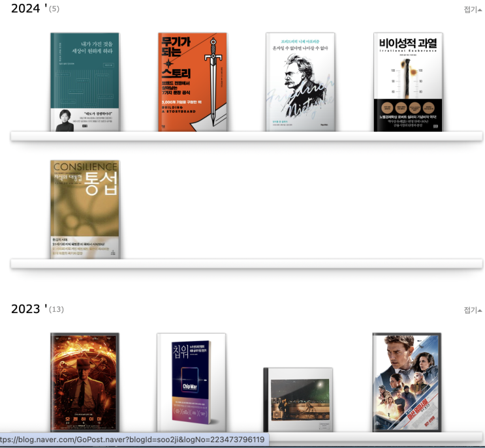This screenshot has height=448, width=485.
Task: Open the Oppenheimer movie poster
Action: (x=85, y=382)
